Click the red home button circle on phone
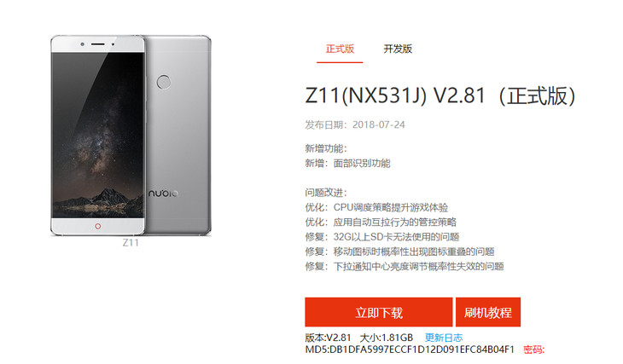The height and width of the screenshot is (364, 623). pos(98,226)
